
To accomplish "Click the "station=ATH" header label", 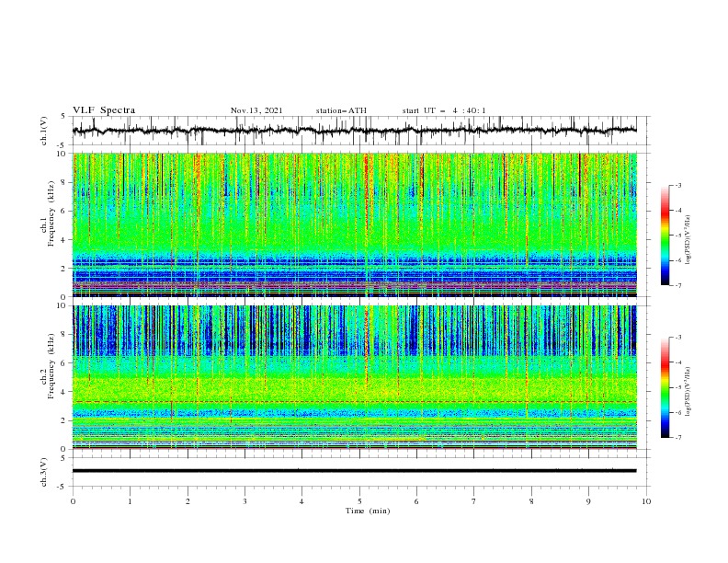I will [341, 110].
